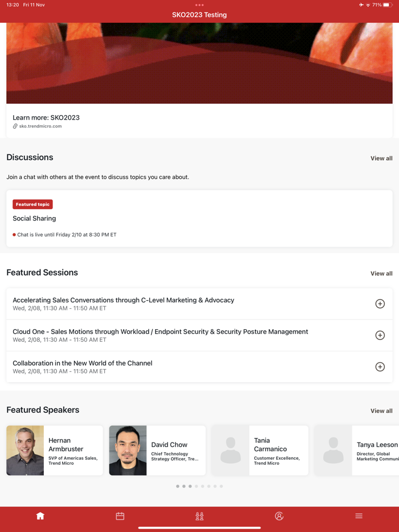The height and width of the screenshot is (532, 399).
Task: Add Collaboration in the New World session
Action: point(380,367)
